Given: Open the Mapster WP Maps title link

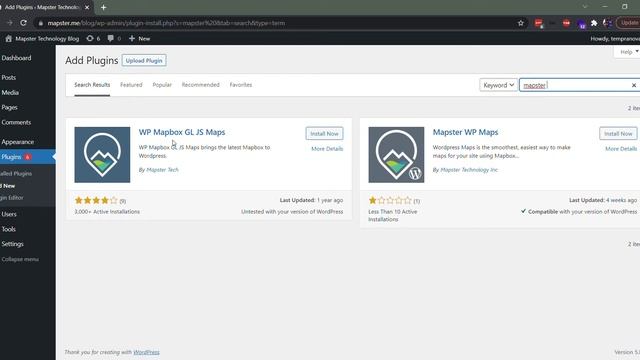Looking at the screenshot, I should coord(465,132).
